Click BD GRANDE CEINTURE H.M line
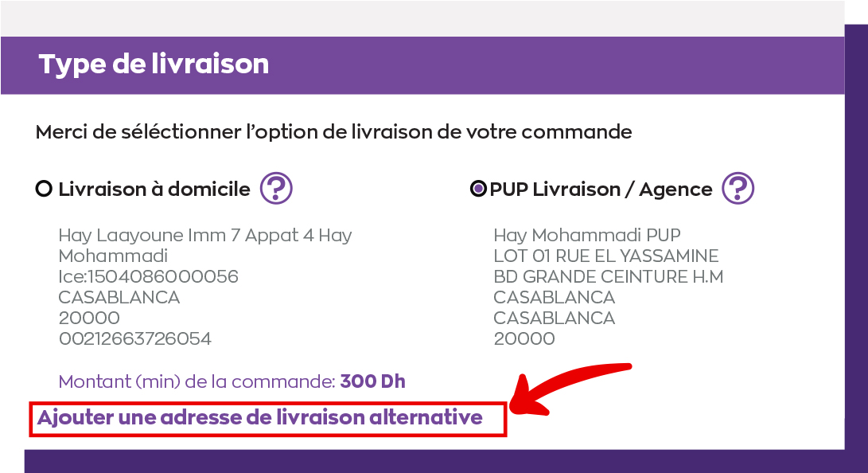The height and width of the screenshot is (473, 868). (x=609, y=276)
